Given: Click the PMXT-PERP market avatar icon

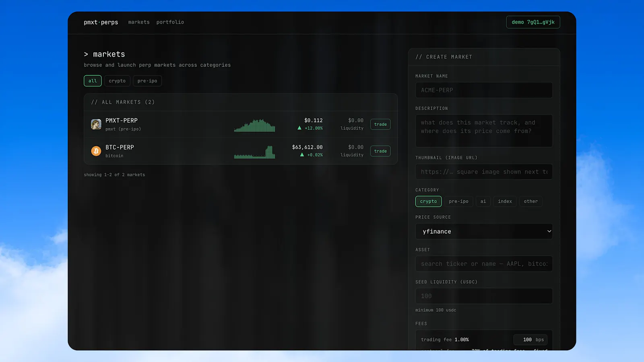Looking at the screenshot, I should [x=96, y=124].
